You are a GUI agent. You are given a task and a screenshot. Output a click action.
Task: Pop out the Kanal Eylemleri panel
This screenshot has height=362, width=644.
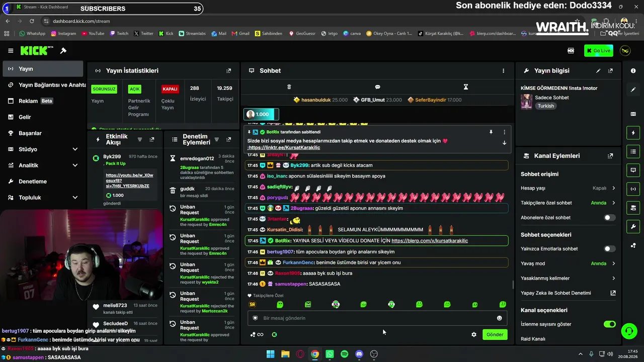click(611, 156)
